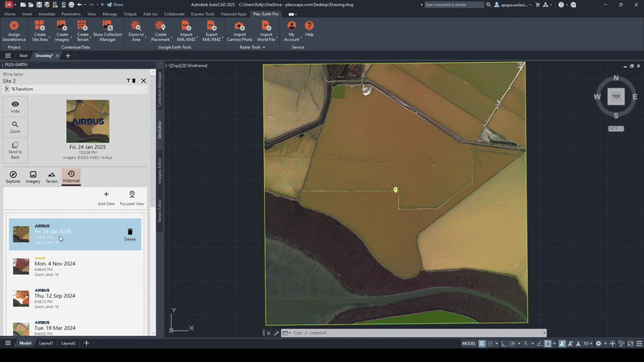This screenshot has height=362, width=644.
Task: Click TOP face of the ViewCube
Action: [616, 97]
